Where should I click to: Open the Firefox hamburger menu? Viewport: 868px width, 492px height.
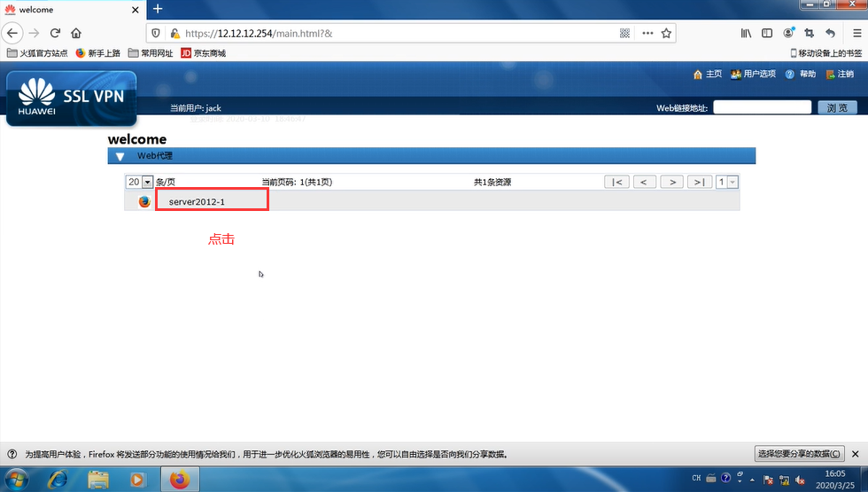click(x=856, y=34)
